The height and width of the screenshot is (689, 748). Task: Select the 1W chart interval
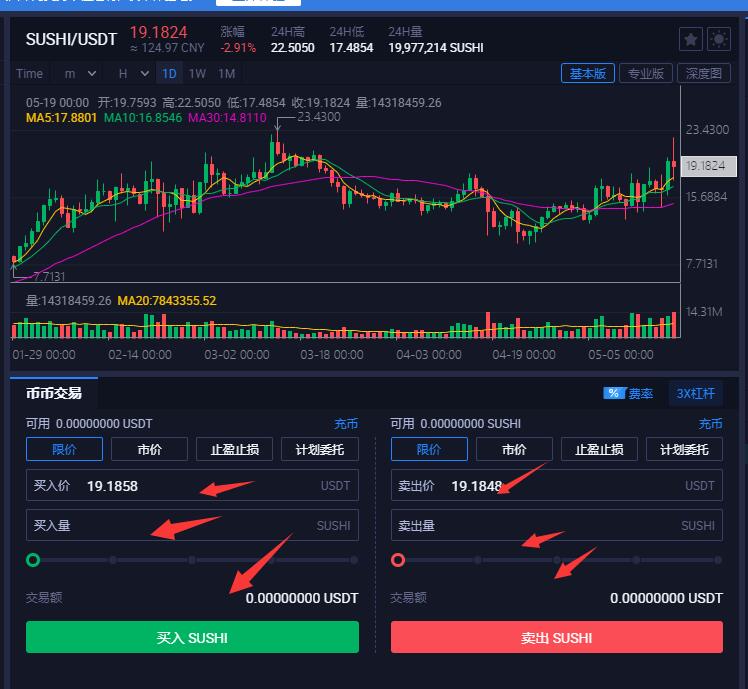pos(197,73)
